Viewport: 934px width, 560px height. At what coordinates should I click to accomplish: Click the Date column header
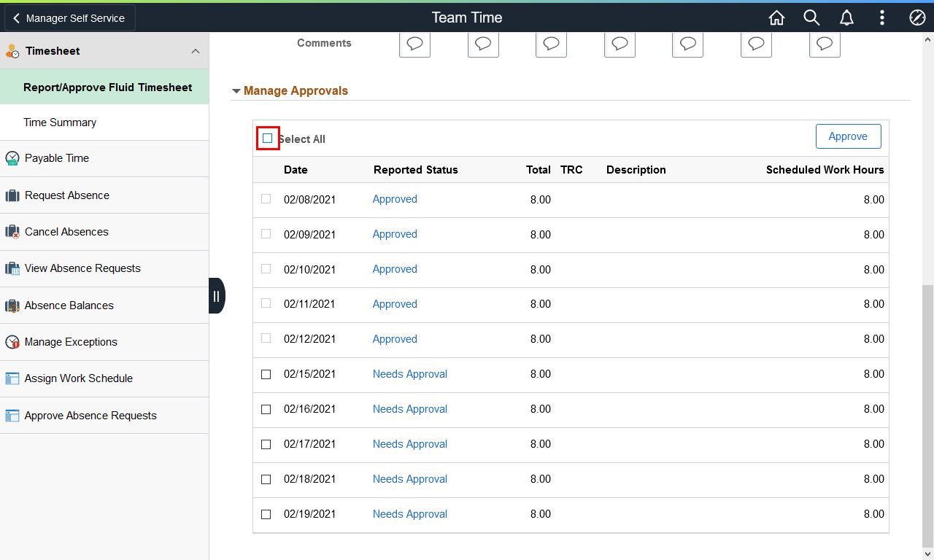tap(296, 170)
